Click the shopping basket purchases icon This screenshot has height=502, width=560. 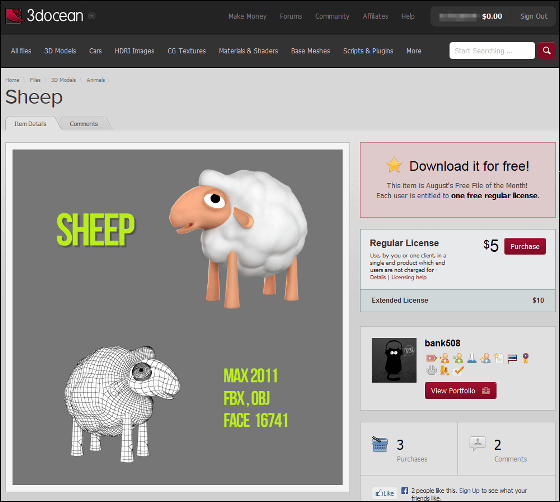pyautogui.click(x=380, y=444)
